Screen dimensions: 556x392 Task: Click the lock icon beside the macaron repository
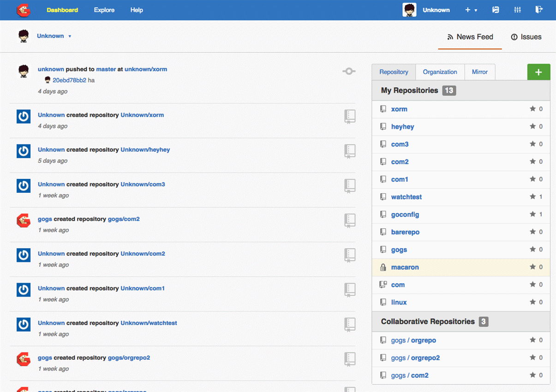coord(383,267)
